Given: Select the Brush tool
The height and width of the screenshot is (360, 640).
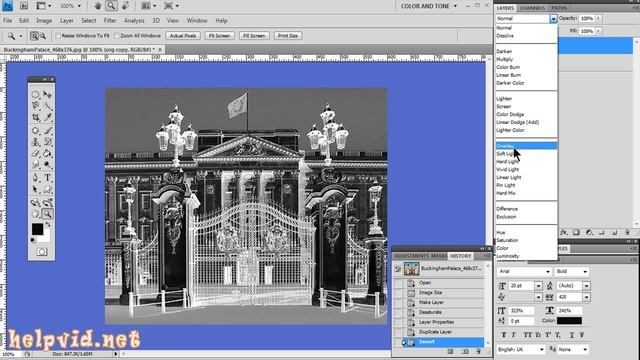Looking at the screenshot, I should coord(47,131).
